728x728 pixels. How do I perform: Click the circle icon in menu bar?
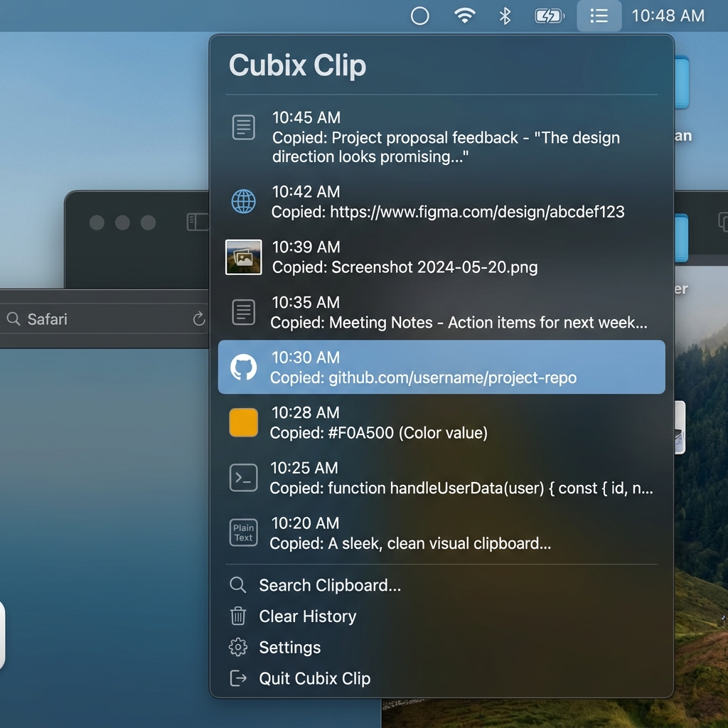[x=419, y=16]
